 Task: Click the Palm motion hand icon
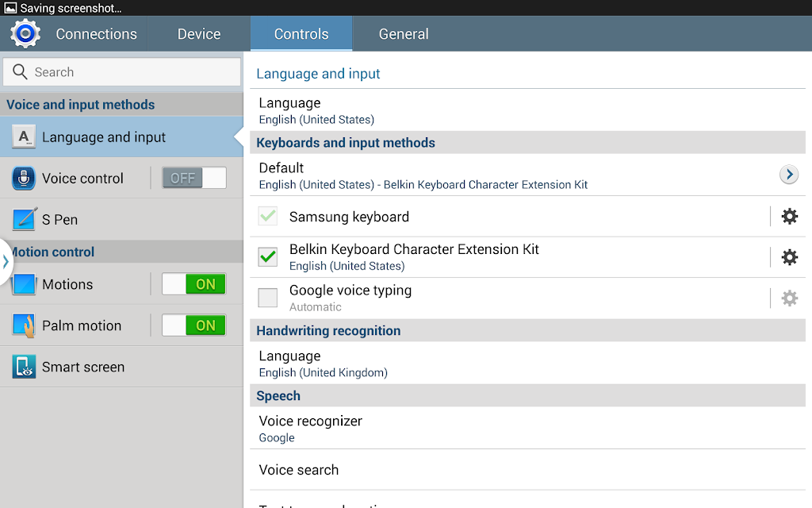click(25, 325)
